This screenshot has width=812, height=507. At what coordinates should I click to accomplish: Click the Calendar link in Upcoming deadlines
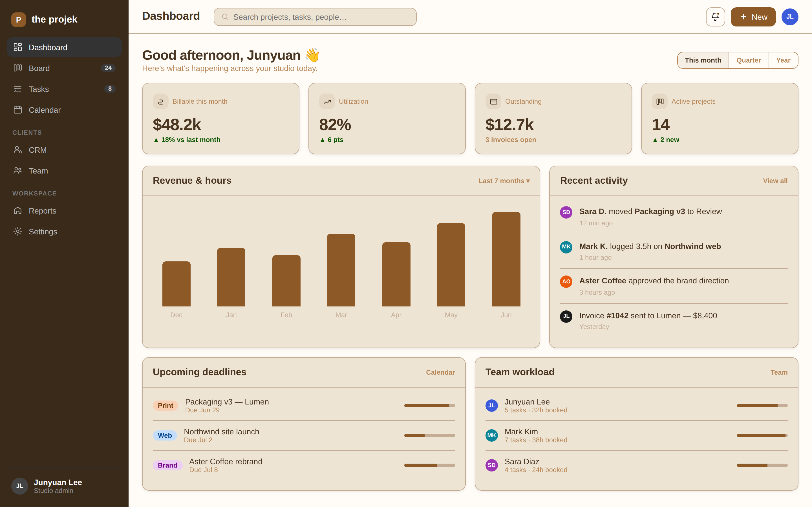(x=440, y=372)
